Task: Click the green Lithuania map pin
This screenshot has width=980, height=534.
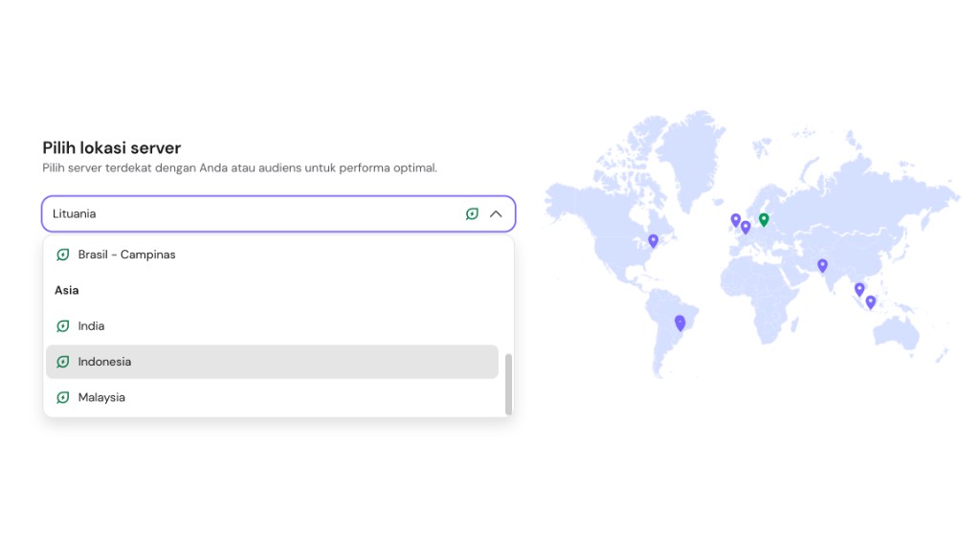Action: (764, 219)
